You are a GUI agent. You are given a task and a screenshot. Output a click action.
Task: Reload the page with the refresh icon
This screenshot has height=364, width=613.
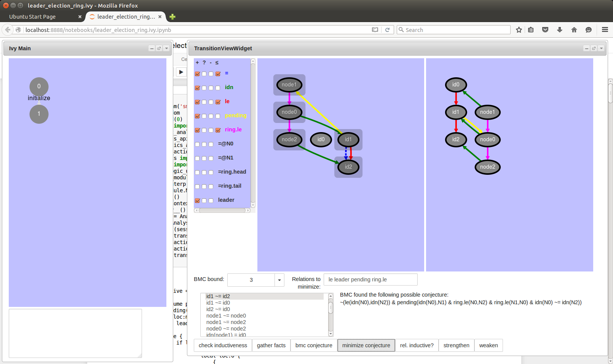tap(387, 30)
